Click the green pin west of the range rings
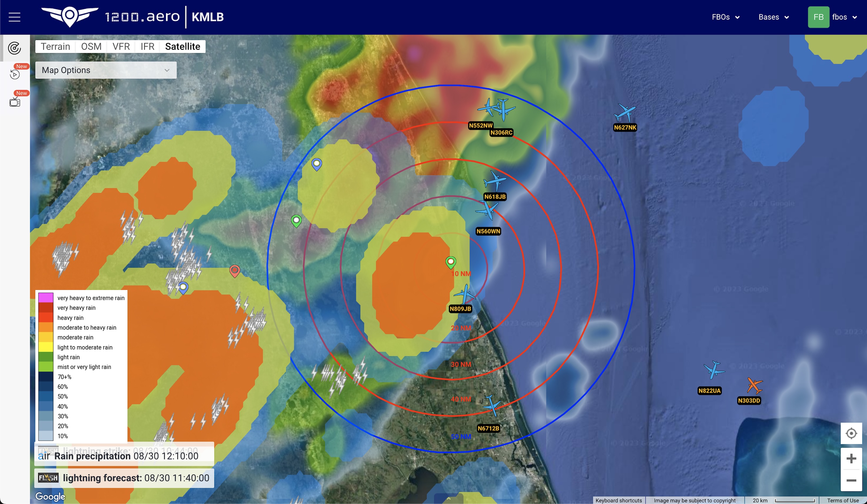This screenshot has width=867, height=504. point(296,221)
